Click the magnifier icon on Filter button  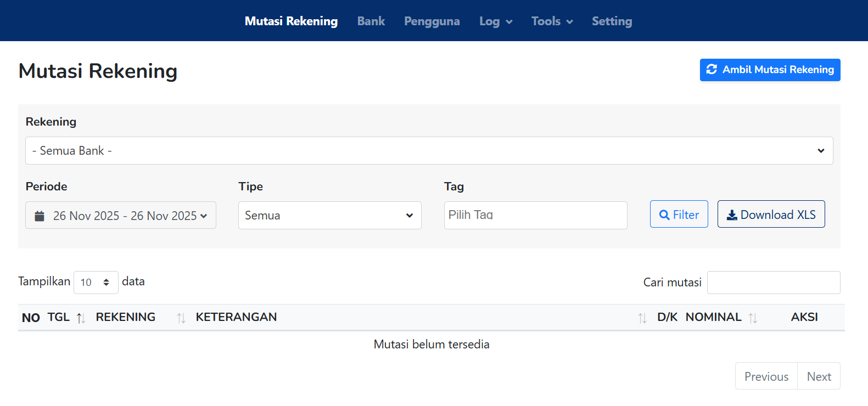tap(664, 215)
